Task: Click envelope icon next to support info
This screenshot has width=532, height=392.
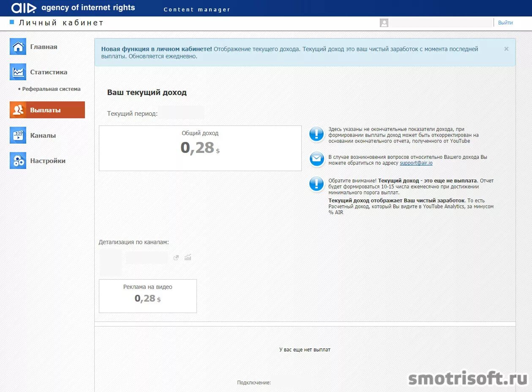Action: [x=316, y=159]
